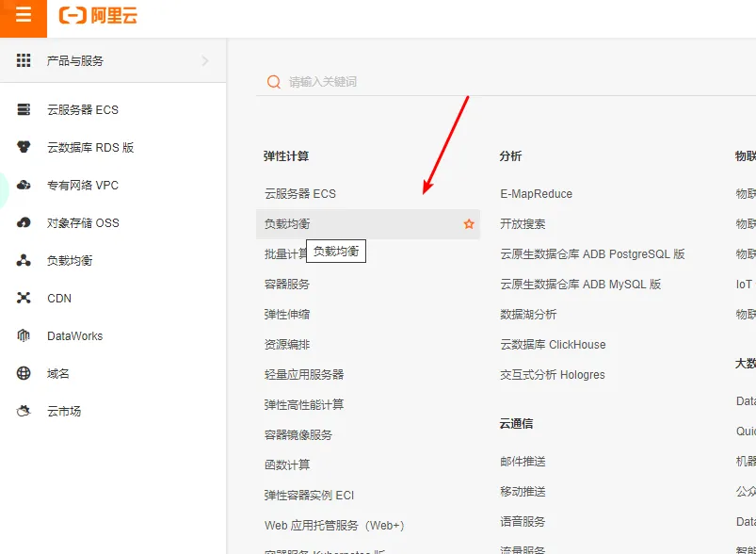Click the 云市场 sidebar icon

[24, 411]
